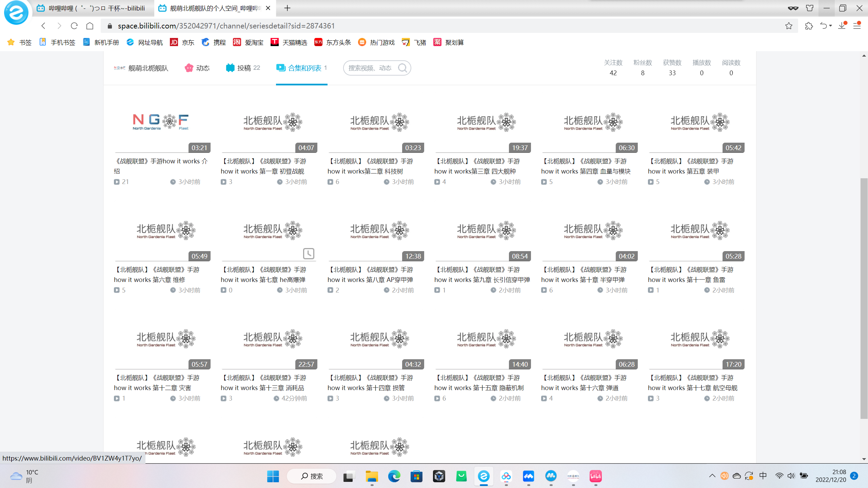Image resolution: width=868 pixels, height=488 pixels.
Task: Open the Windows Start menu
Action: [273, 476]
